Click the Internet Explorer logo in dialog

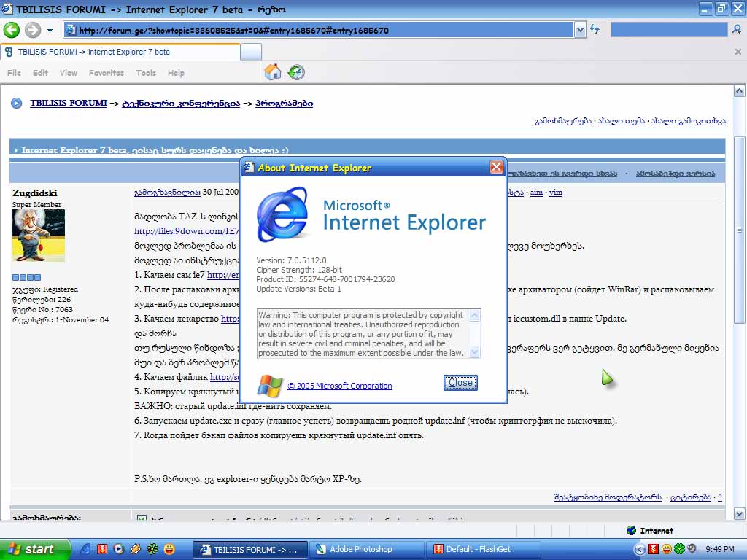pos(282,214)
